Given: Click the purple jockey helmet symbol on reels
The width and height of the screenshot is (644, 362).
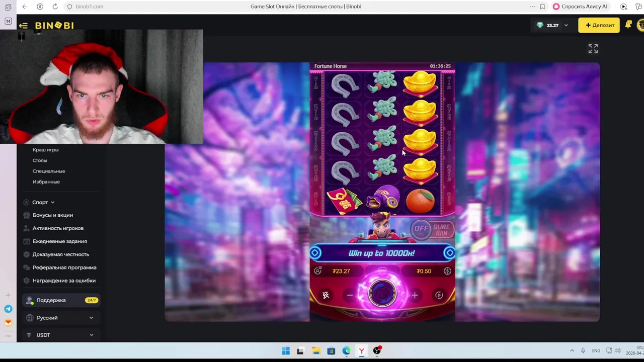Looking at the screenshot, I should click(383, 198).
